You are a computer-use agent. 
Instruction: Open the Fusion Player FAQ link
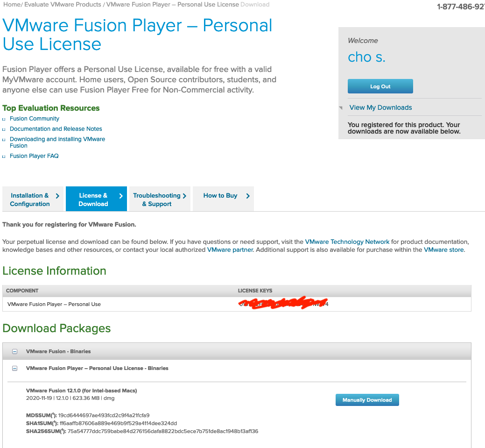(34, 156)
